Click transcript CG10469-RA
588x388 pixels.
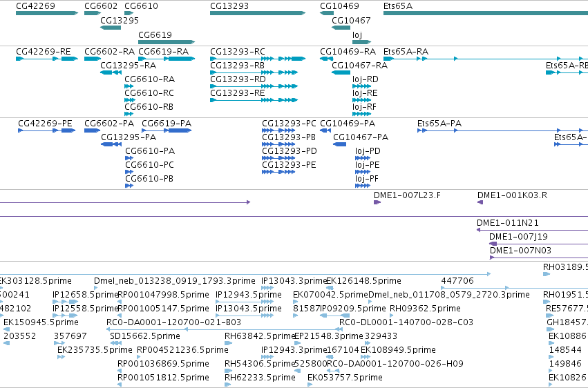click(348, 51)
